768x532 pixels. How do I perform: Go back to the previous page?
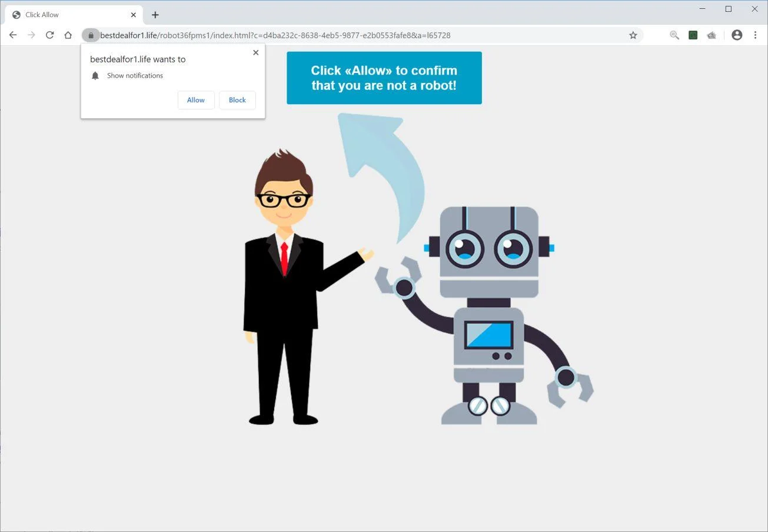pos(13,35)
